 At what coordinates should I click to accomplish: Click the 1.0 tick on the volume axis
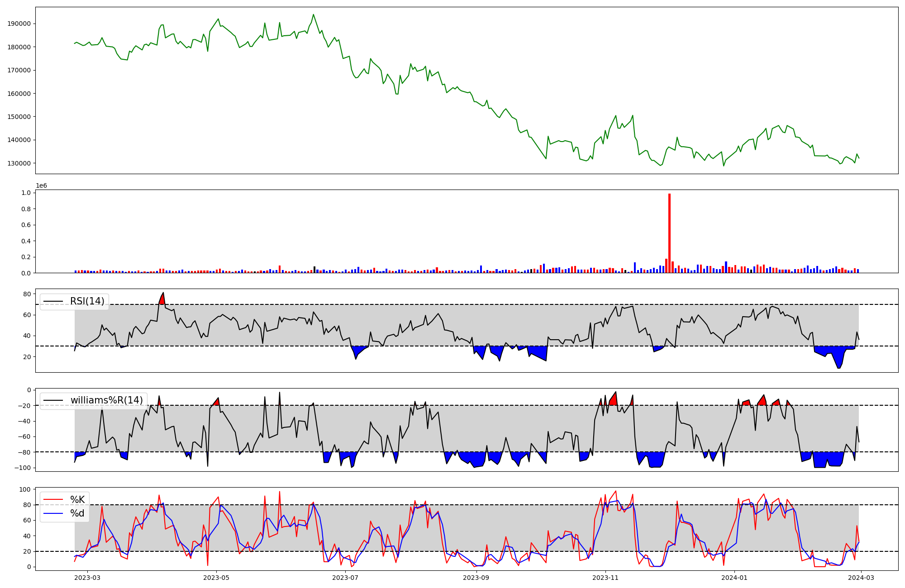tap(27, 193)
